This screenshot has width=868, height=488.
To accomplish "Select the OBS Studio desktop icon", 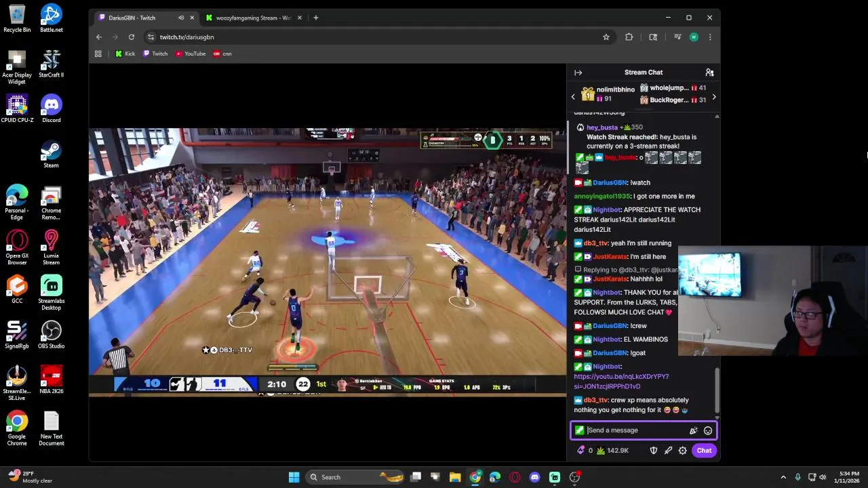I will [52, 334].
